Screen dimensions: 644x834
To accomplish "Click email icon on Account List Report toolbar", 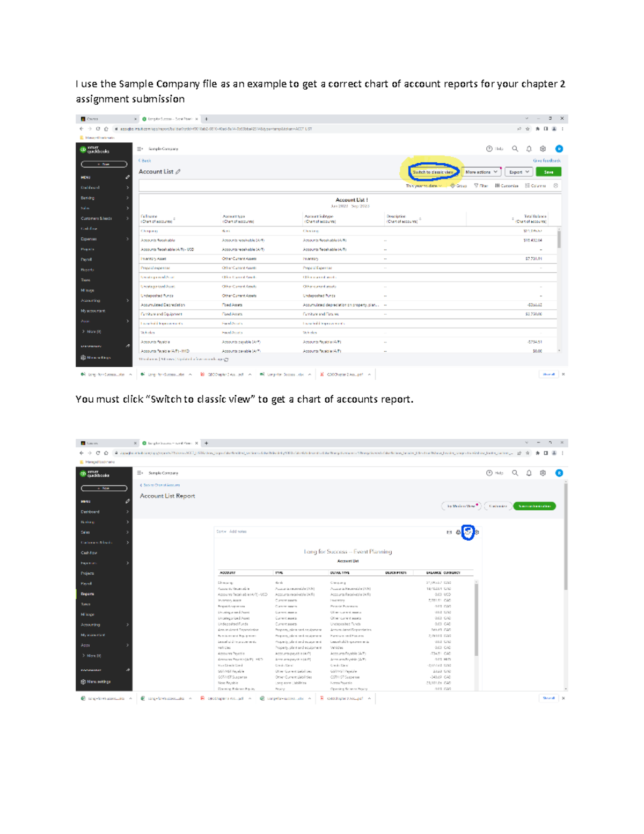I will click(x=449, y=532).
